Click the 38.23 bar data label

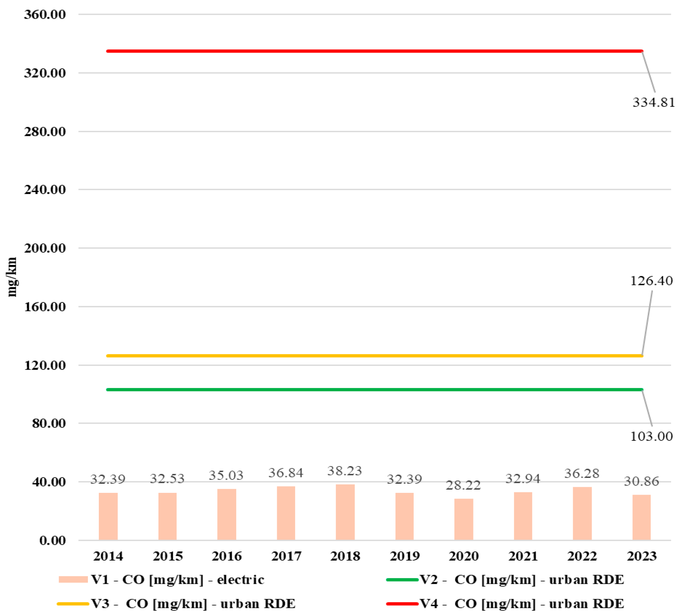coord(345,471)
